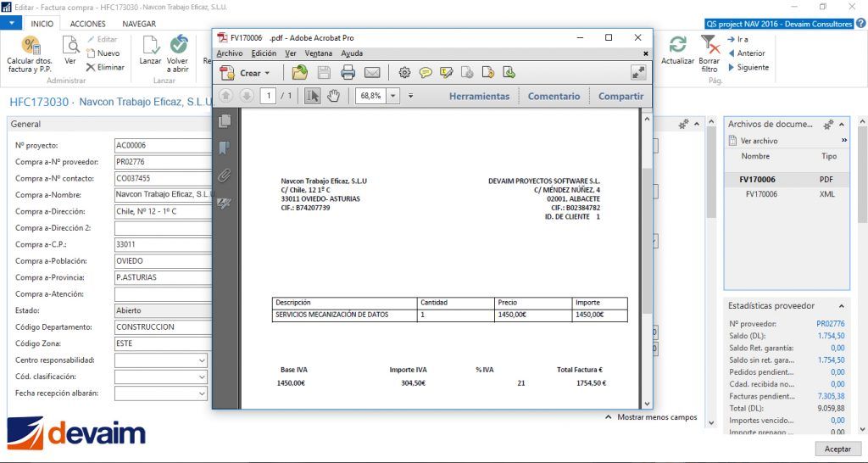Click the save diskette icon in Acrobat
The width and height of the screenshot is (868, 463).
[324, 73]
